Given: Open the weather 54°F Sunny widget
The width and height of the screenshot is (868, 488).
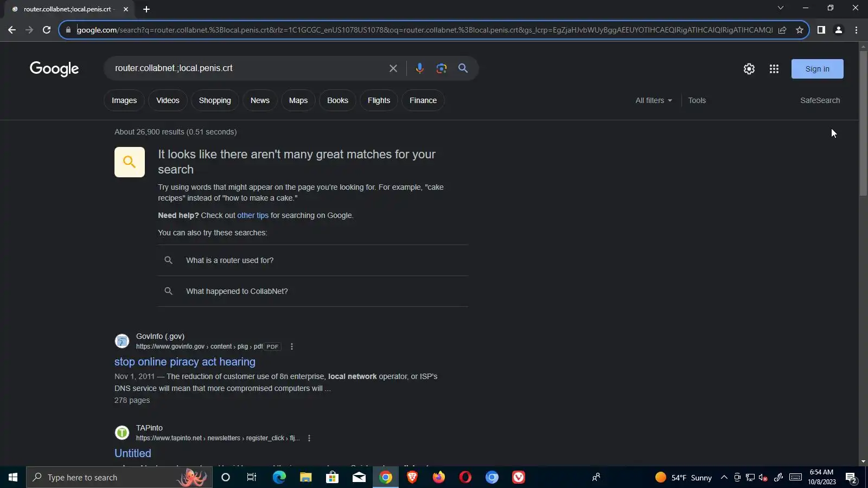Looking at the screenshot, I should click(x=684, y=478).
